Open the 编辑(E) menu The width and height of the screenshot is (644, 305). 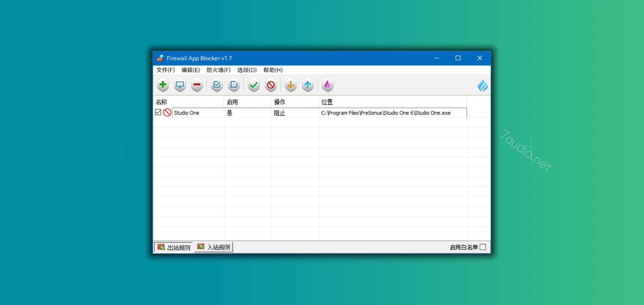190,70
